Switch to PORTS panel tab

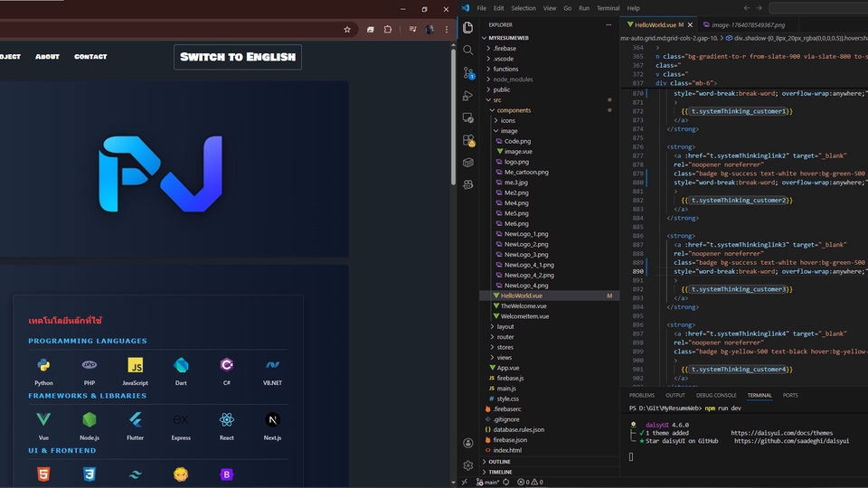[x=790, y=396]
